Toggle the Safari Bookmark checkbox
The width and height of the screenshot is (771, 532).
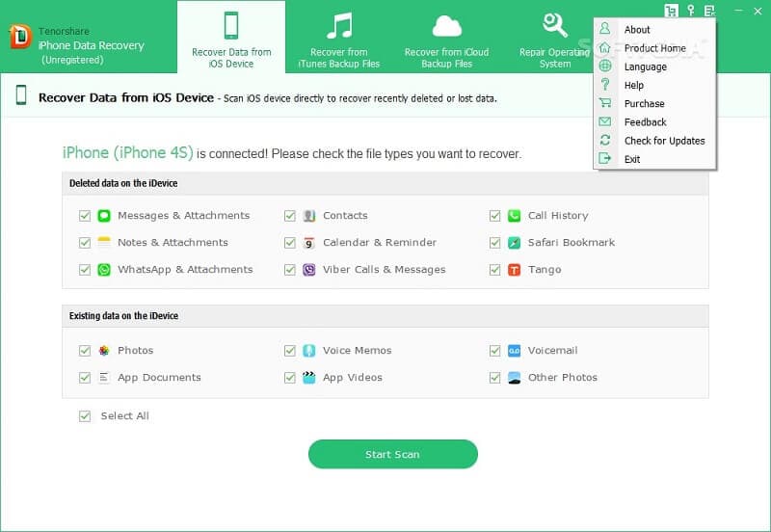(495, 243)
